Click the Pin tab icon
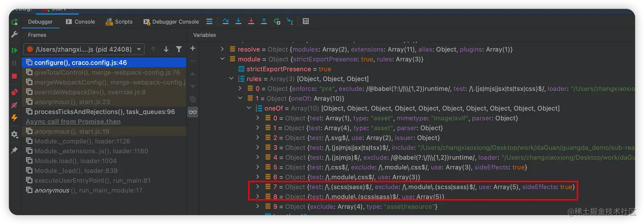Viewport: 644px width, 224px height. (x=14, y=150)
